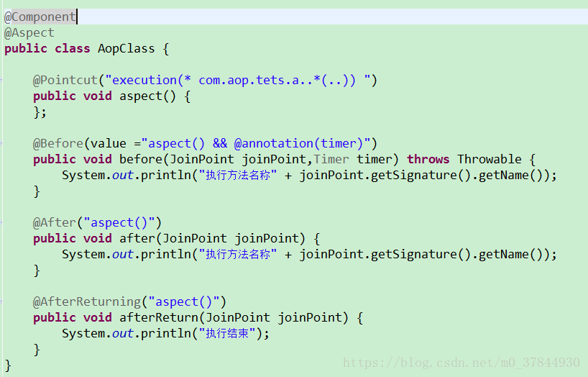
Task: Click the @Before annotation
Action: tap(58, 143)
